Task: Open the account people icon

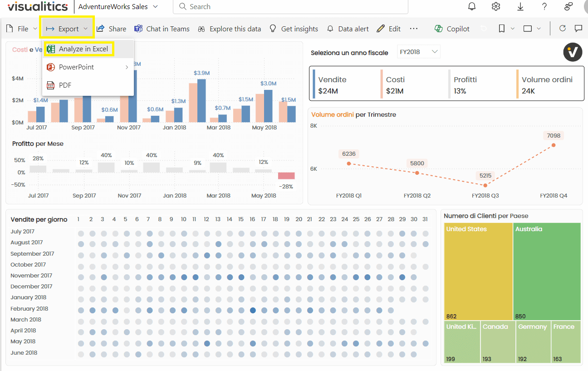Action: 568,6
